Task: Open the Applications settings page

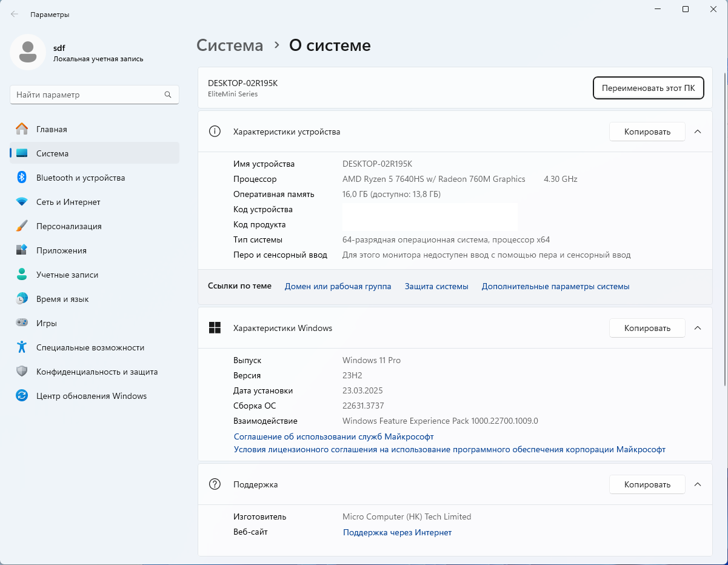Action: pyautogui.click(x=61, y=250)
